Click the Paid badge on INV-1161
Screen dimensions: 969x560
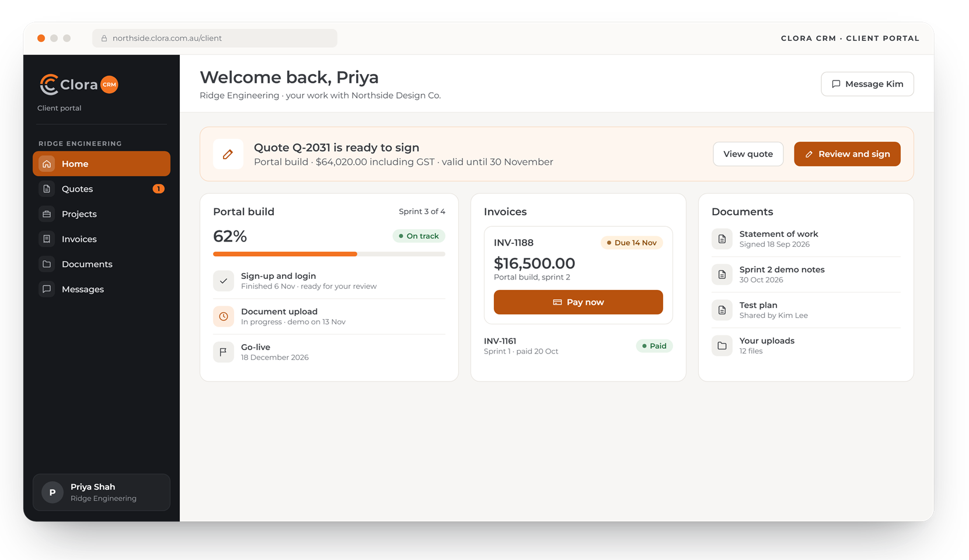[654, 346]
